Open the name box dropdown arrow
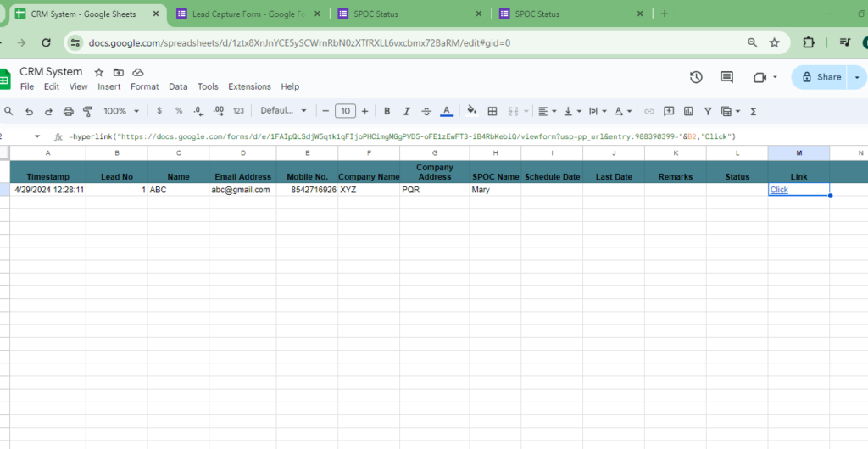The image size is (868, 449). pos(37,136)
